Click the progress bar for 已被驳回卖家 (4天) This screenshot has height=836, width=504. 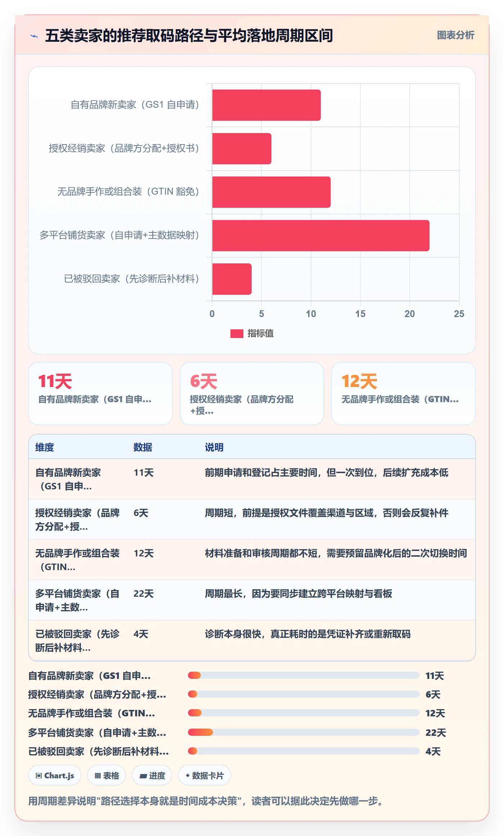click(304, 751)
